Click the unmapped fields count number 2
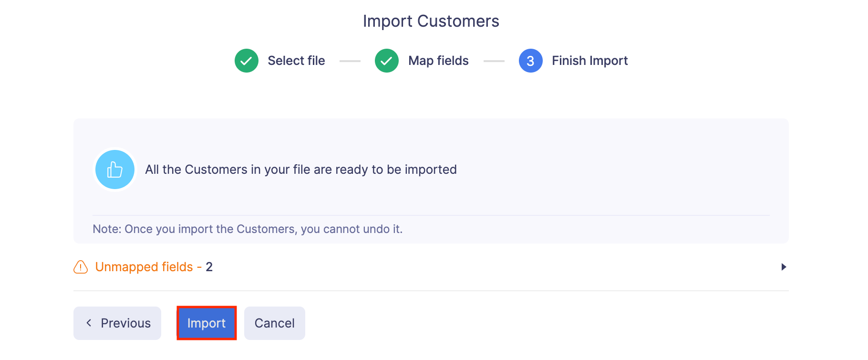This screenshot has width=868, height=360. pos(209,267)
